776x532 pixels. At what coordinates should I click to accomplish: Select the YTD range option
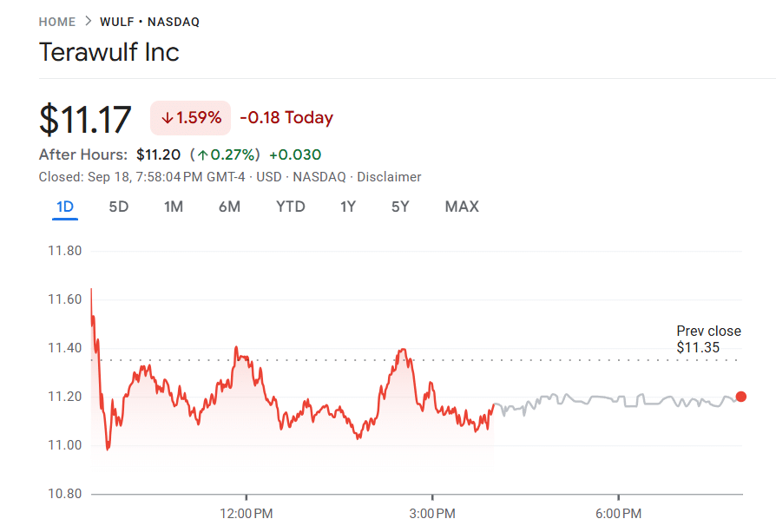291,207
